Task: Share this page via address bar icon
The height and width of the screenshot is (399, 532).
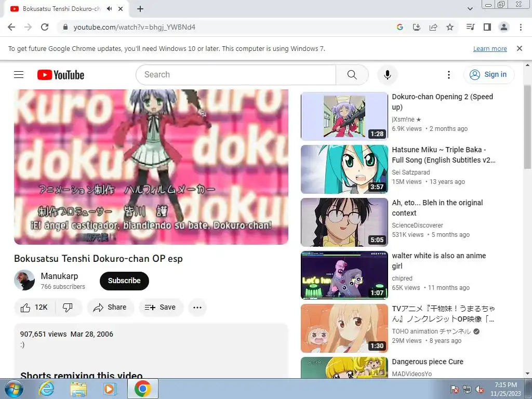Action: pos(433,27)
